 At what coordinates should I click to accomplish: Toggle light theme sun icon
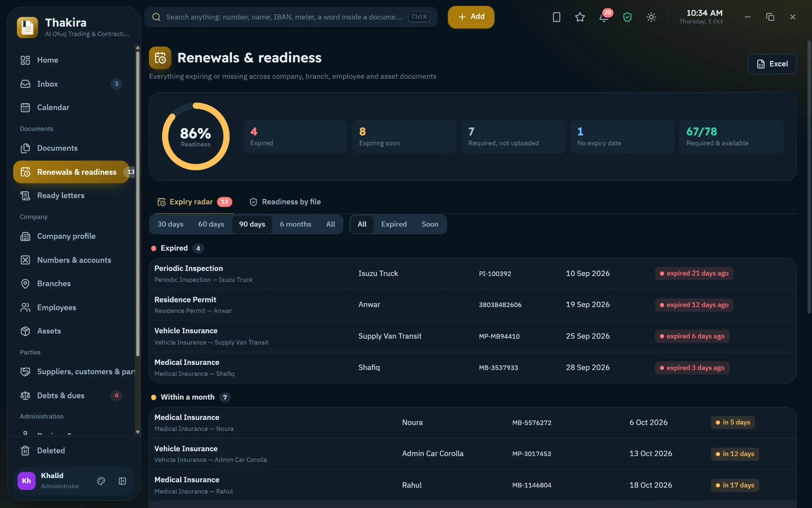point(651,17)
